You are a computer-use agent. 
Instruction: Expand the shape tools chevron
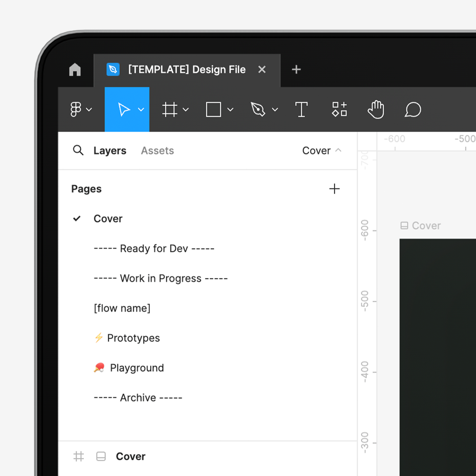point(230,109)
